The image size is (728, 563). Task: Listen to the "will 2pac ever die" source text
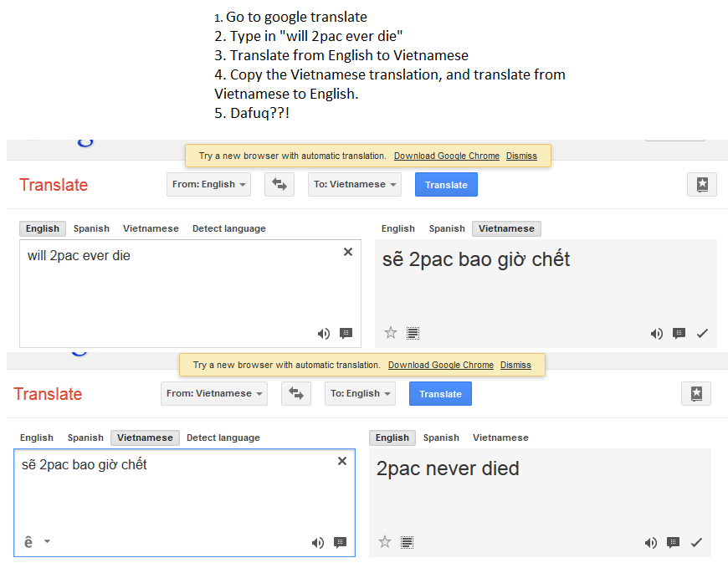323,334
